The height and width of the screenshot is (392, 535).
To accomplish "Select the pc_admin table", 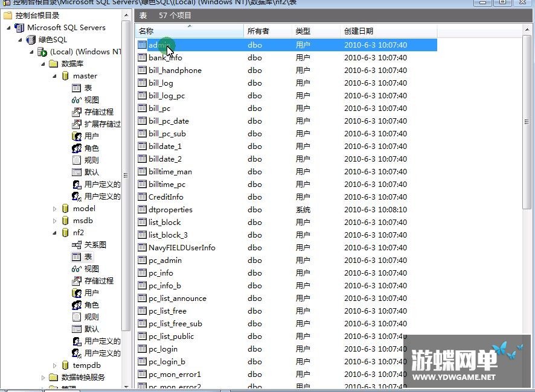I will coord(165,261).
